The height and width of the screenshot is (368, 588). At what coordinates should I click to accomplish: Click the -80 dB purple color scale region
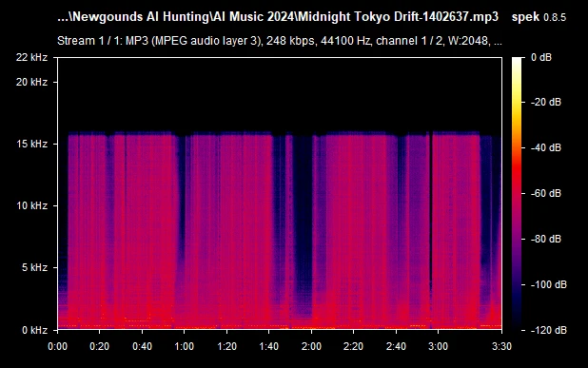517,239
